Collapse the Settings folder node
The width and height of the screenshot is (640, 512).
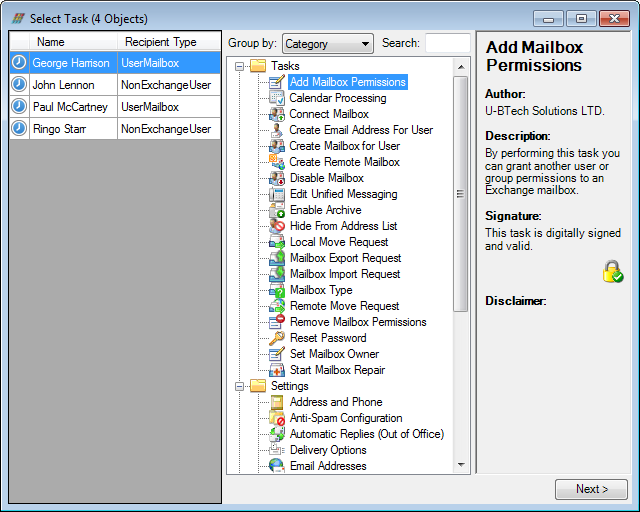point(240,386)
